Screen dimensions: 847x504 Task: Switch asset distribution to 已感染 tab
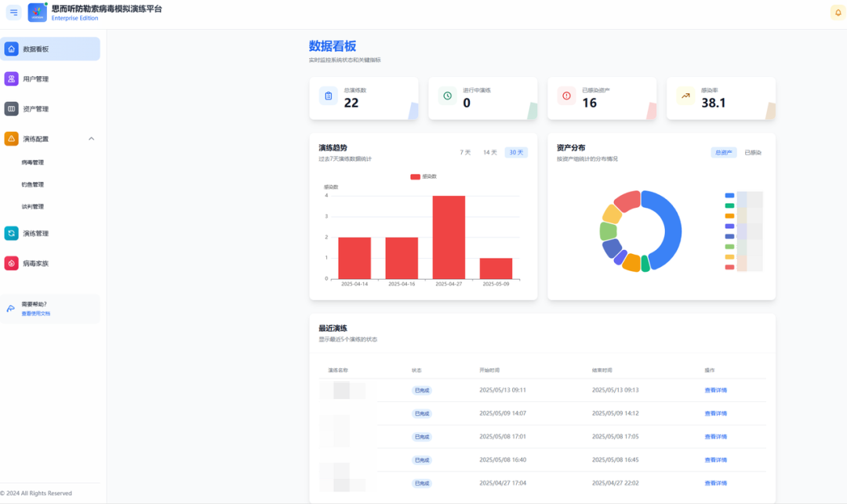[x=753, y=152]
